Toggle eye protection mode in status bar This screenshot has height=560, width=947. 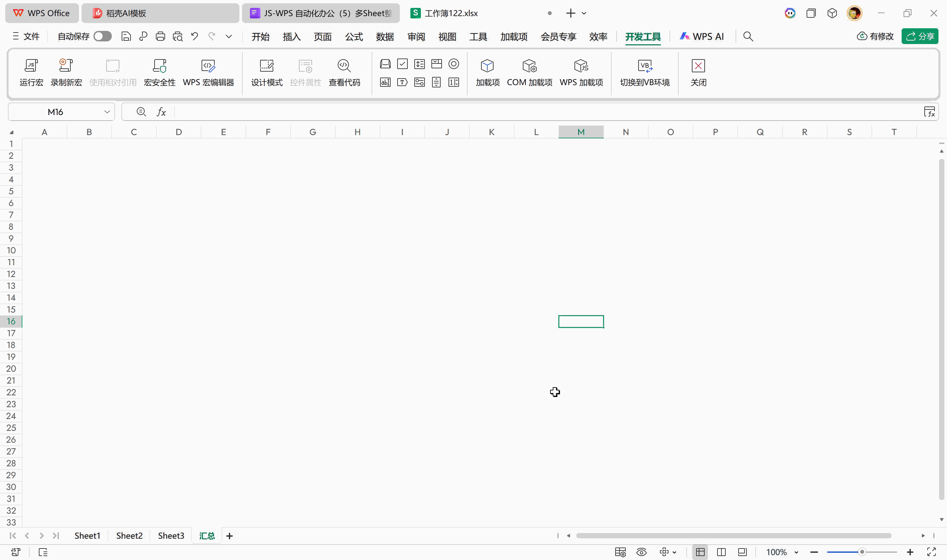pyautogui.click(x=641, y=552)
